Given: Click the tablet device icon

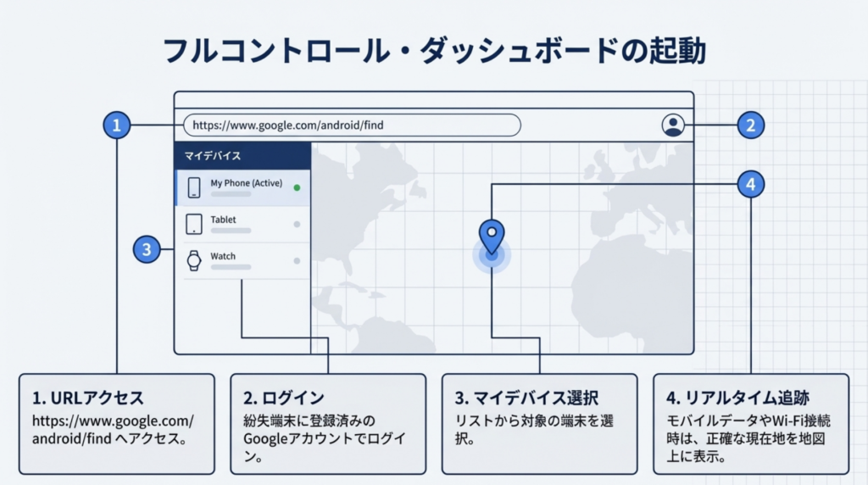Looking at the screenshot, I should (x=194, y=224).
